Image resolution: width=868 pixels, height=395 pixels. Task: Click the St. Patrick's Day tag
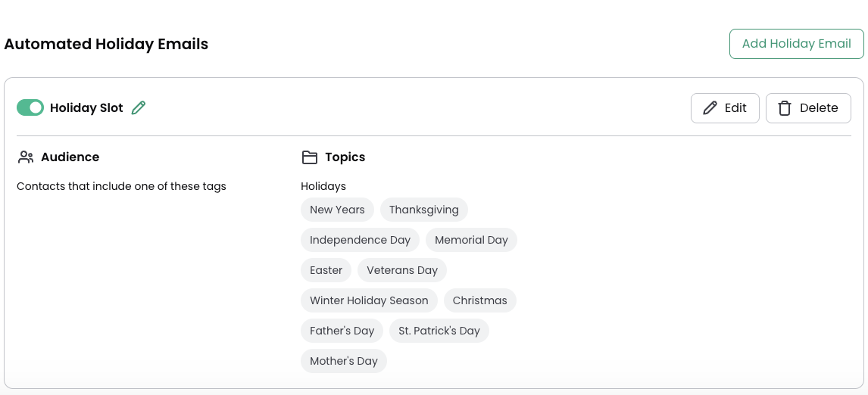(x=439, y=331)
